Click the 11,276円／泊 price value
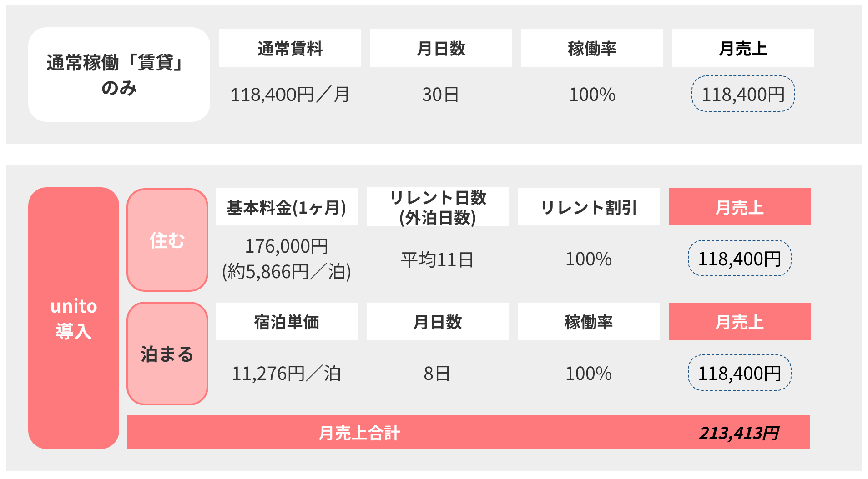The width and height of the screenshot is (868, 479). [286, 374]
